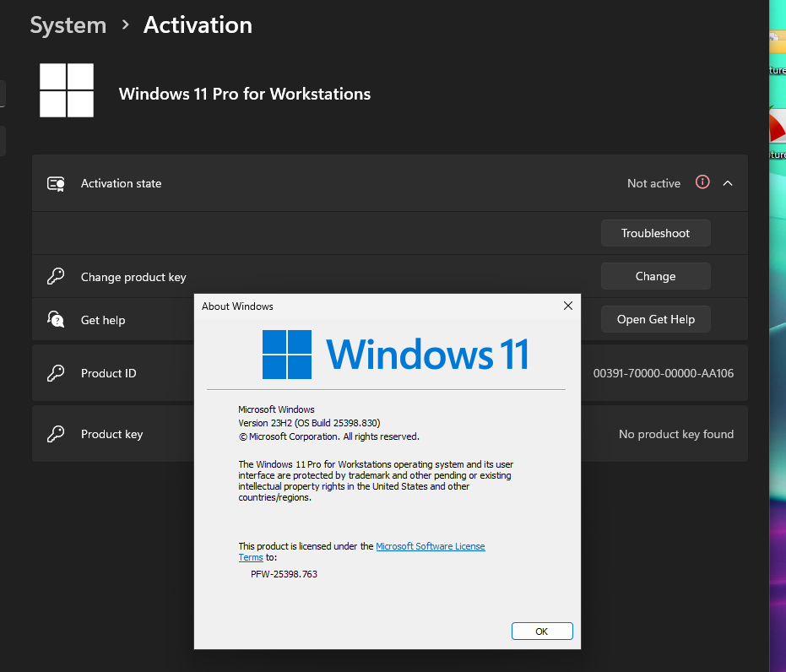Click the Activation page title
This screenshot has height=672, width=786.
point(198,25)
